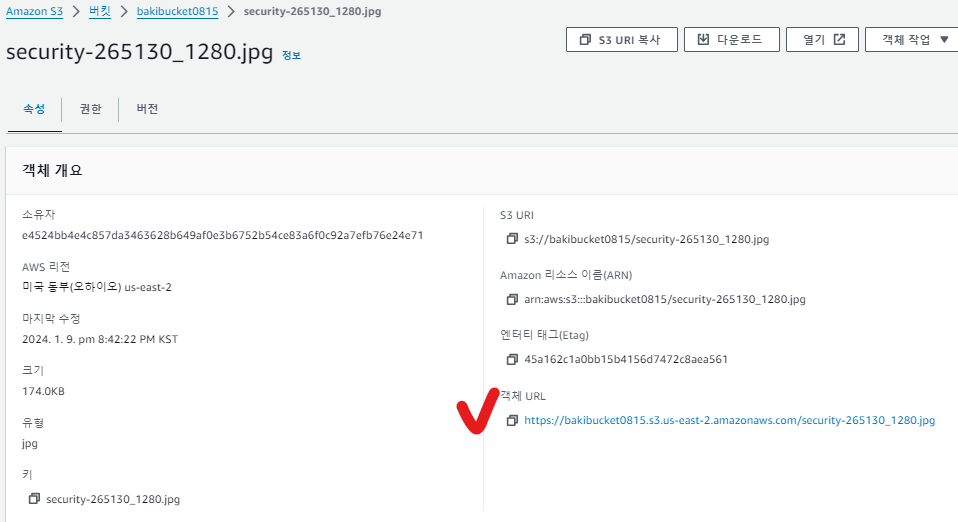The image size is (958, 522).
Task: Select the key filename text
Action: pyautogui.click(x=113, y=499)
